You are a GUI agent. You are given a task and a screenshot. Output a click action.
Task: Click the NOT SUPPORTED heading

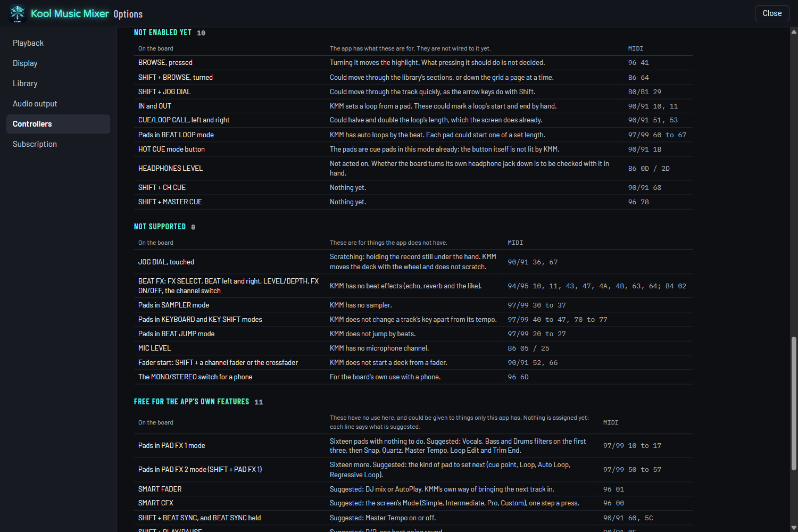tap(160, 227)
